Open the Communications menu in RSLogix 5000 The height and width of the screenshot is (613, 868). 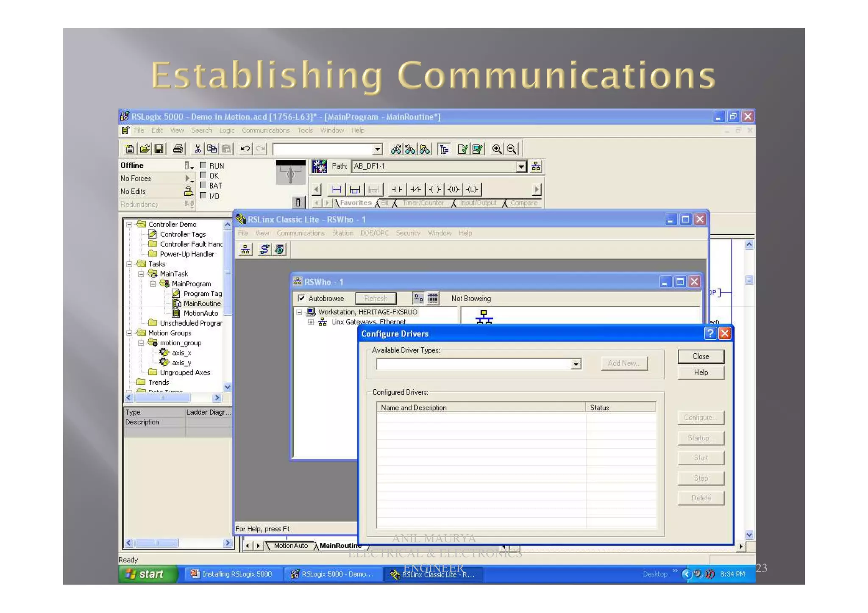(x=265, y=130)
